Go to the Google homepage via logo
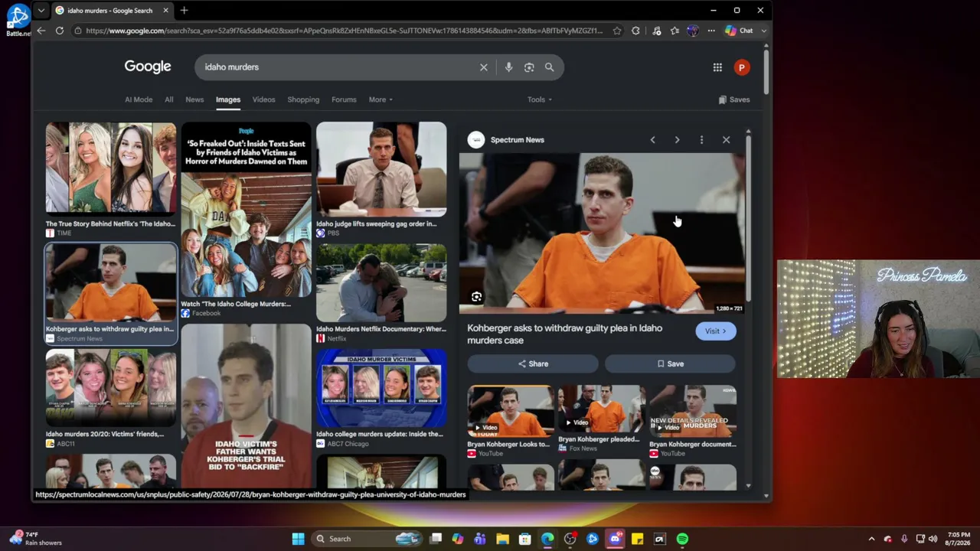 [x=148, y=67]
